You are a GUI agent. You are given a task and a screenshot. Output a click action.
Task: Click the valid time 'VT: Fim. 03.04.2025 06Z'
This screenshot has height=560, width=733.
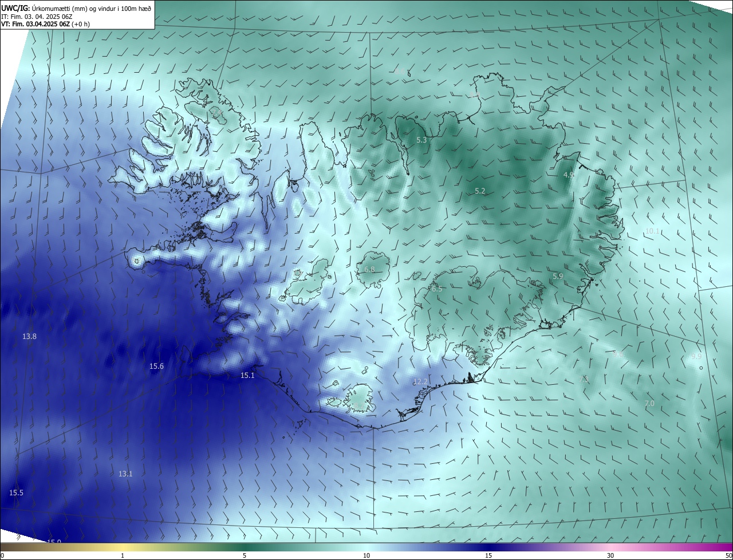pos(35,24)
